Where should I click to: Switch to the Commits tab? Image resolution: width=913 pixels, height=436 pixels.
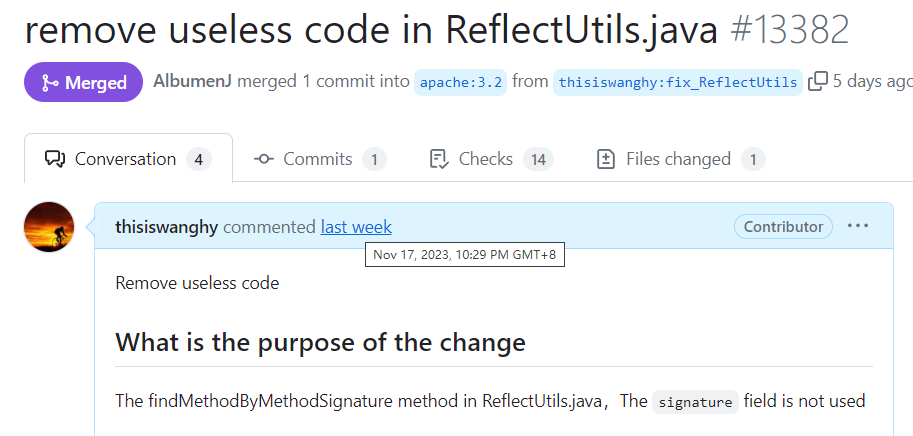[320, 159]
